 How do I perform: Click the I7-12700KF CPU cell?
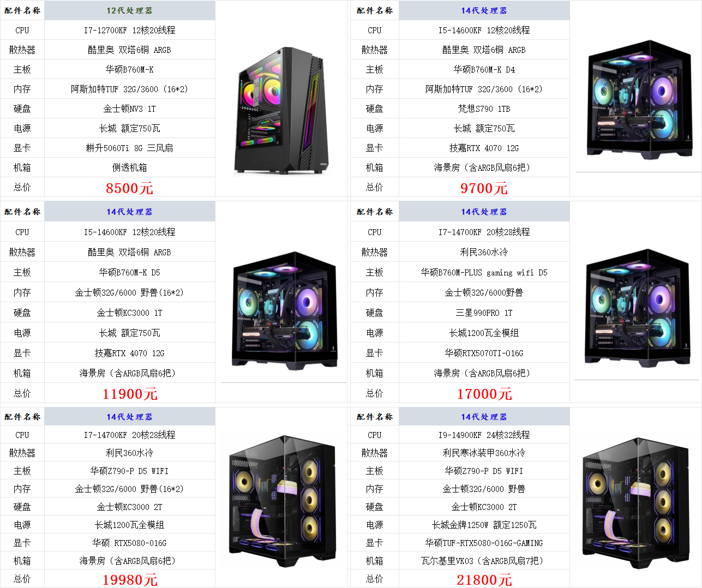130,30
